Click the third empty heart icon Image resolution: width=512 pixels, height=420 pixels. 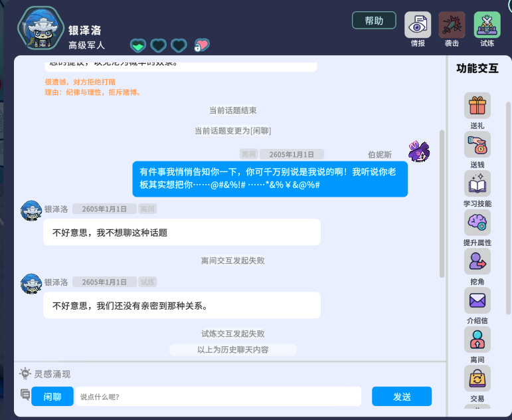179,45
